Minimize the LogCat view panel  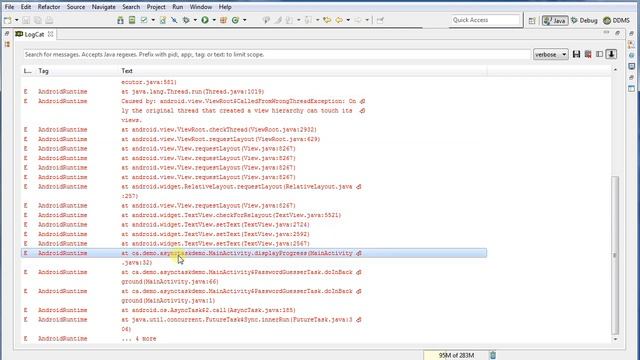(607, 33)
